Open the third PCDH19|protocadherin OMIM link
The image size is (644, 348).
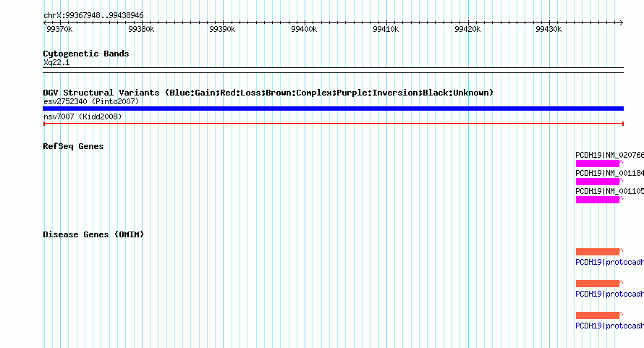click(x=609, y=326)
